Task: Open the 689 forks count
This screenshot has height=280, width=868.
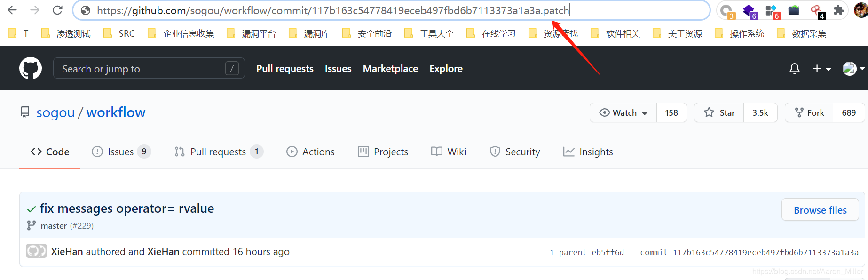Action: tap(849, 112)
